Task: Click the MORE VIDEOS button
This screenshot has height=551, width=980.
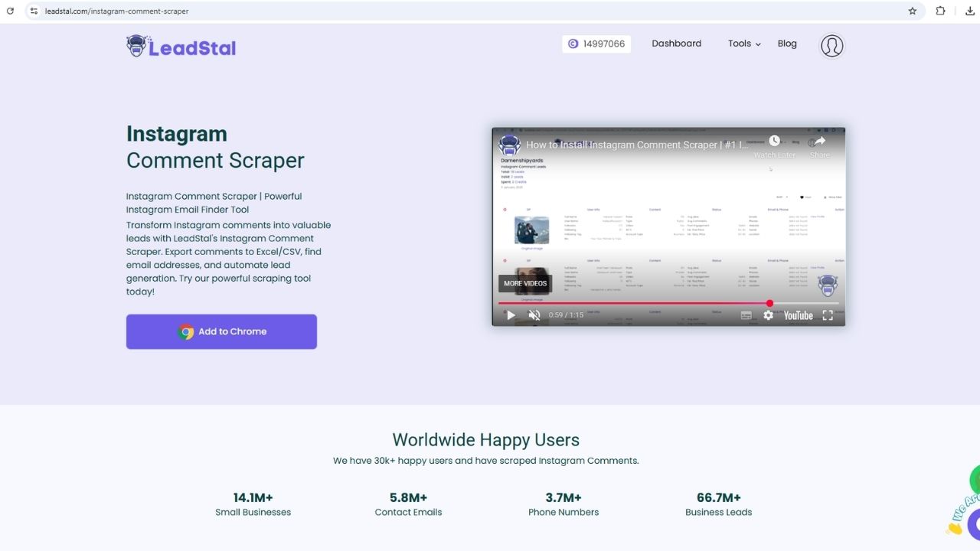Action: (x=525, y=283)
